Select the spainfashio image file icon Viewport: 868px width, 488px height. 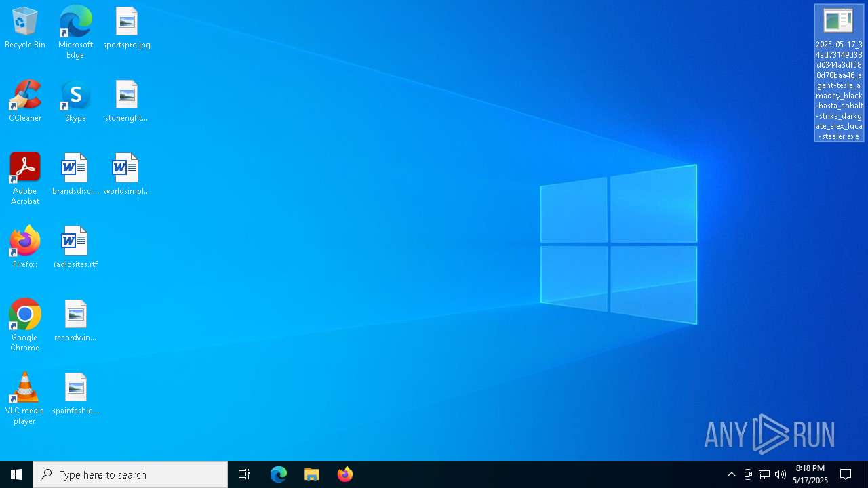point(75,394)
